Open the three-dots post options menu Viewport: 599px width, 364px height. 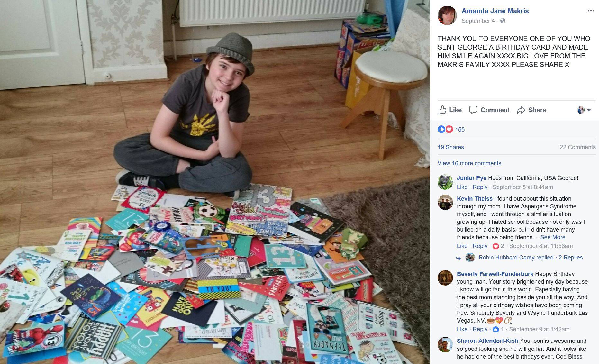(591, 11)
